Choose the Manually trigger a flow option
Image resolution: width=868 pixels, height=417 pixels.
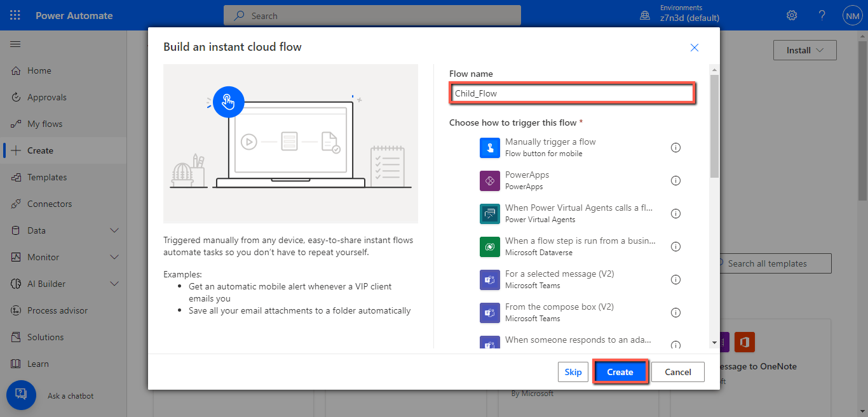point(580,147)
